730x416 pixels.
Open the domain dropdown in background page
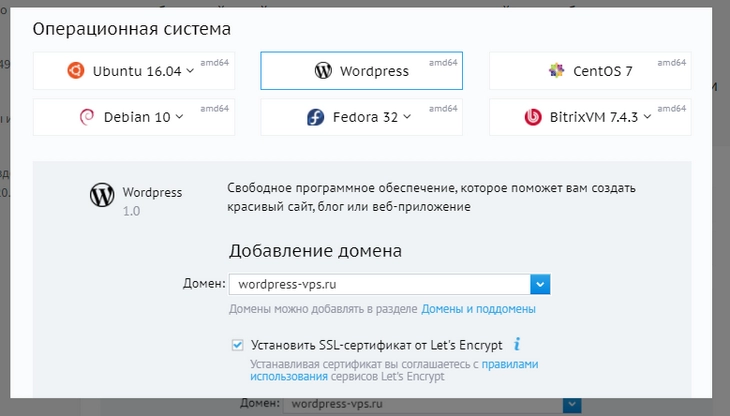point(572,404)
